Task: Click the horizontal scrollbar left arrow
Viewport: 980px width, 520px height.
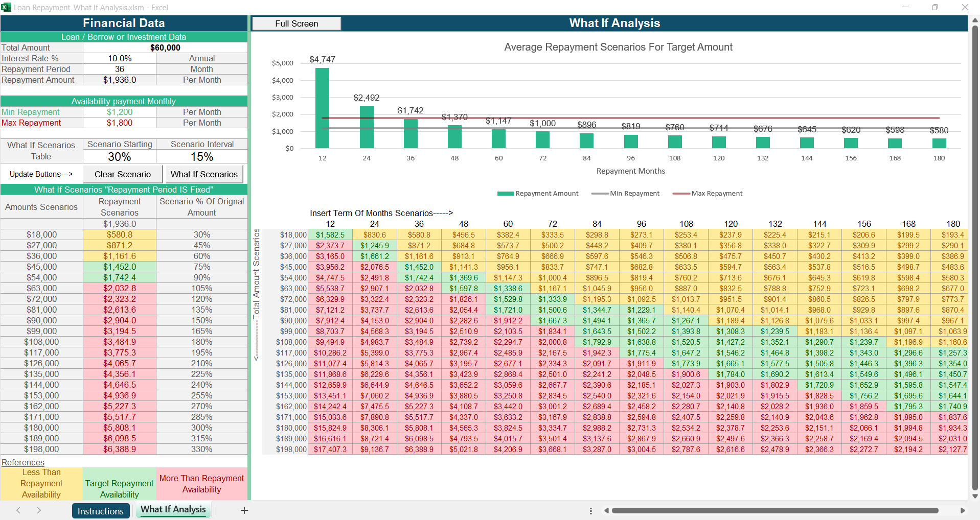Action: click(606, 510)
